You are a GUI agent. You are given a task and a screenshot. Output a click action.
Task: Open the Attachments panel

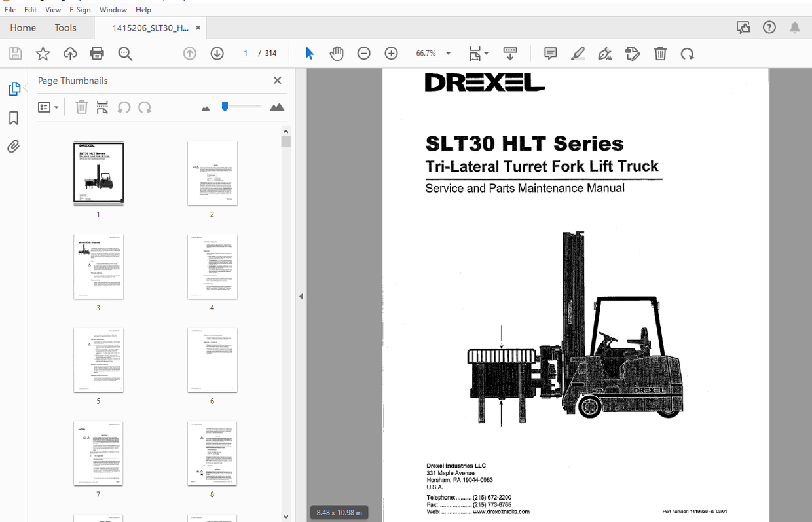13,146
